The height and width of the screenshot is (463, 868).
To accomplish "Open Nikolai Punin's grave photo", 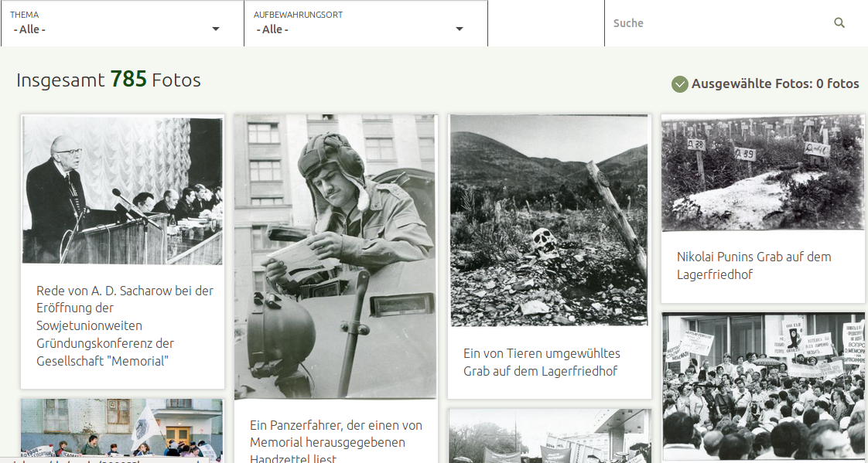I will [x=763, y=172].
